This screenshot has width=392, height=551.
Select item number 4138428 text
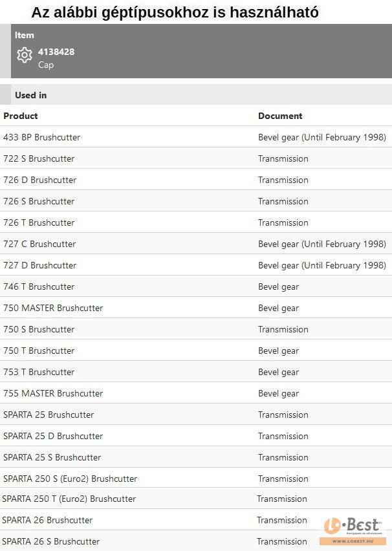pyautogui.click(x=56, y=52)
